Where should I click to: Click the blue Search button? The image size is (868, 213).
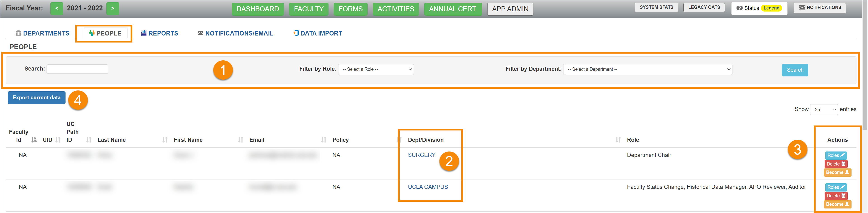[x=795, y=70]
